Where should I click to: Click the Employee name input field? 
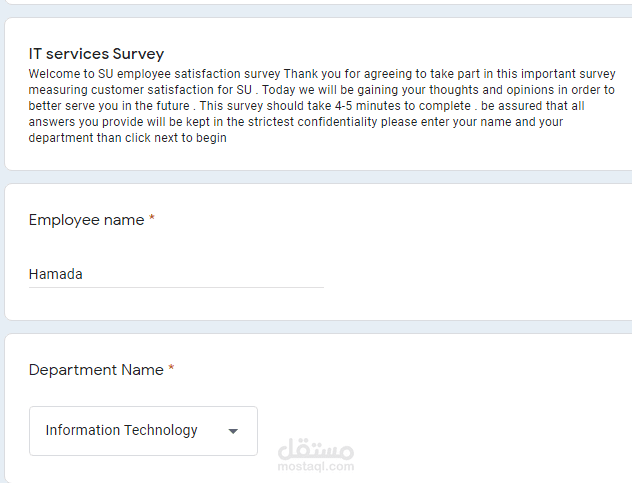coord(176,274)
